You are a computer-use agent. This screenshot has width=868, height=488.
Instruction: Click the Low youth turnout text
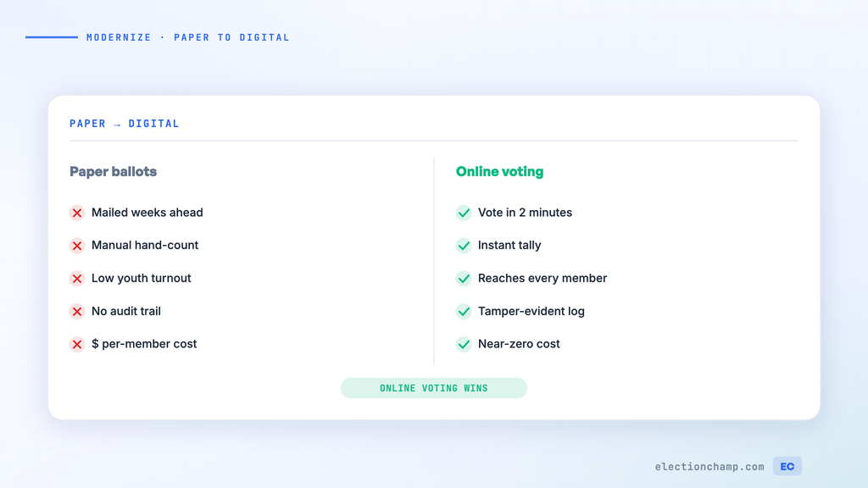coord(142,278)
